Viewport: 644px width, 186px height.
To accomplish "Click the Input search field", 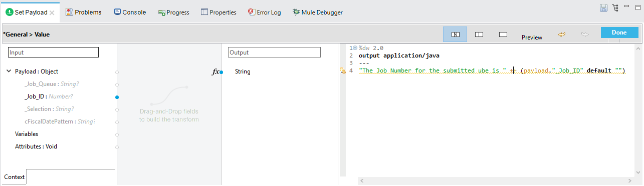I will pyautogui.click(x=54, y=52).
